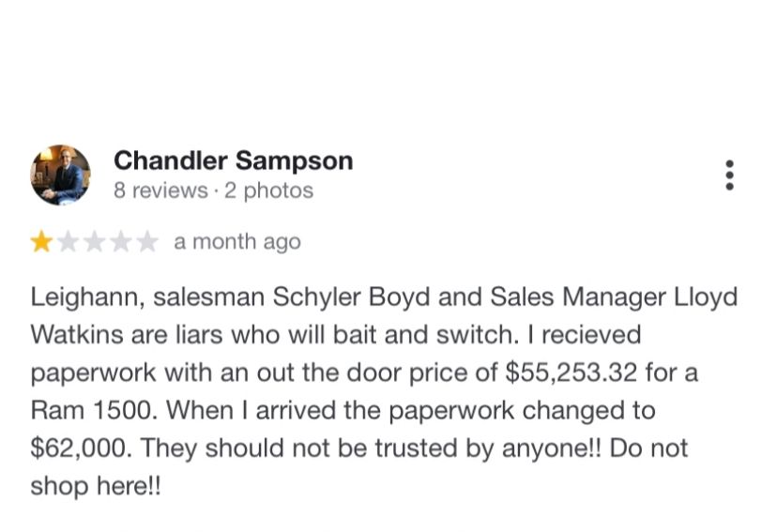
Task: Click the filled gold first star
Action: click(41, 243)
